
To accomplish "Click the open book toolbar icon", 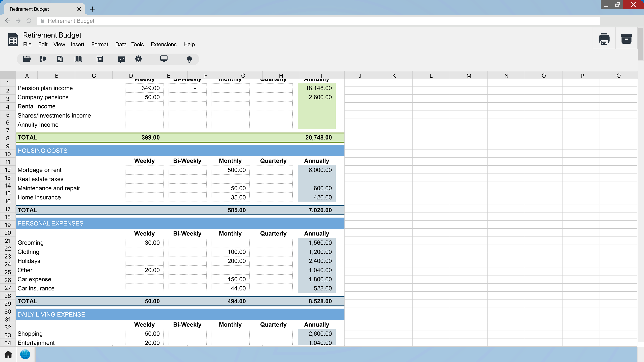I will [x=78, y=59].
